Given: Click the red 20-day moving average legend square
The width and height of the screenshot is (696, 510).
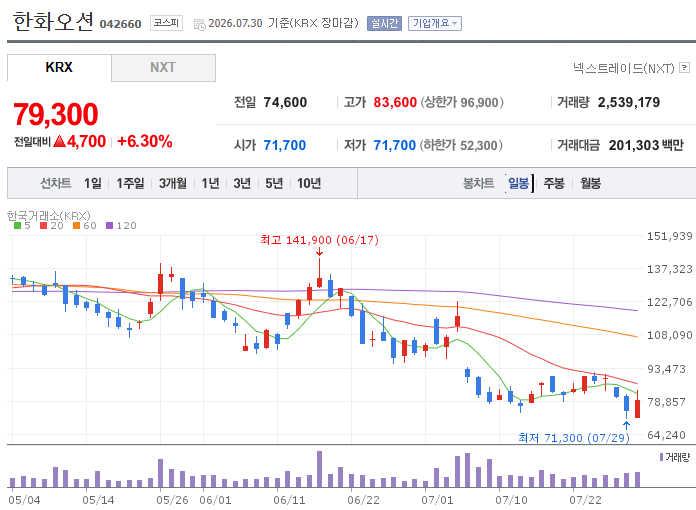Looking at the screenshot, I should (x=44, y=225).
